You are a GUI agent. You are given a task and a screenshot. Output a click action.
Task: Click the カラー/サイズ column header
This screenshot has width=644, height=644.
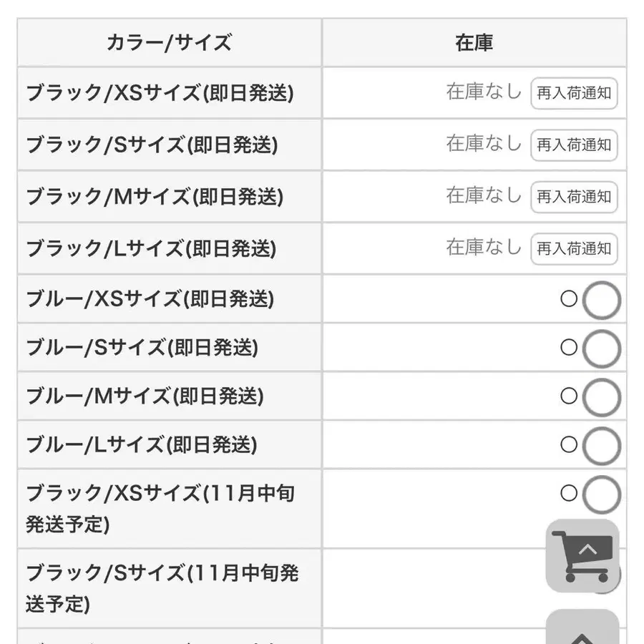click(169, 43)
